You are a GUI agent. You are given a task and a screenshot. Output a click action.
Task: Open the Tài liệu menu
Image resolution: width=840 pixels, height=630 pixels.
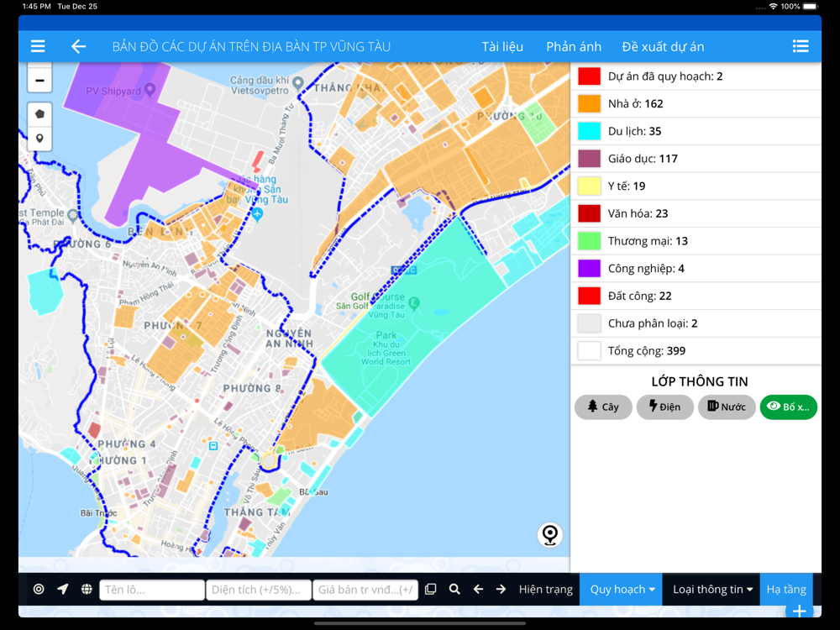(502, 46)
